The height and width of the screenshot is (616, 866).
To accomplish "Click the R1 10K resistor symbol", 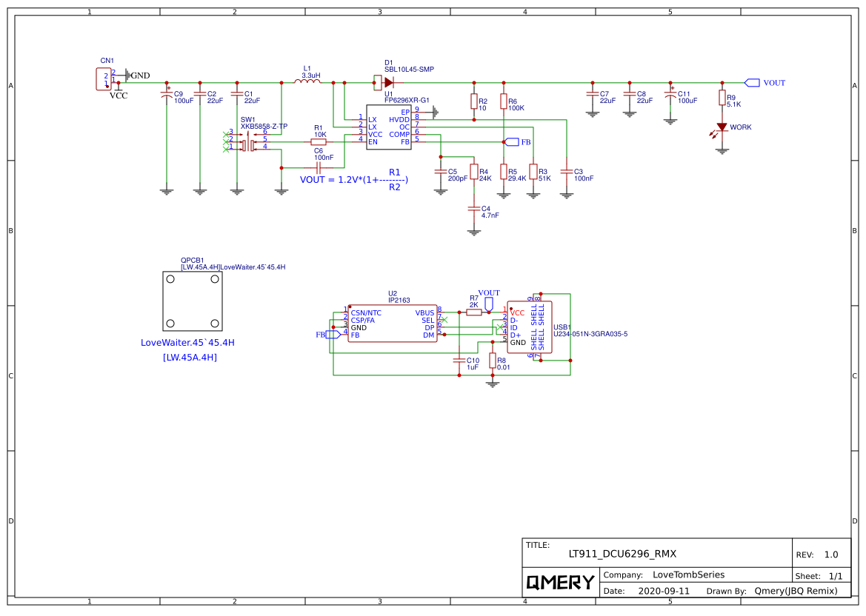I will point(319,141).
